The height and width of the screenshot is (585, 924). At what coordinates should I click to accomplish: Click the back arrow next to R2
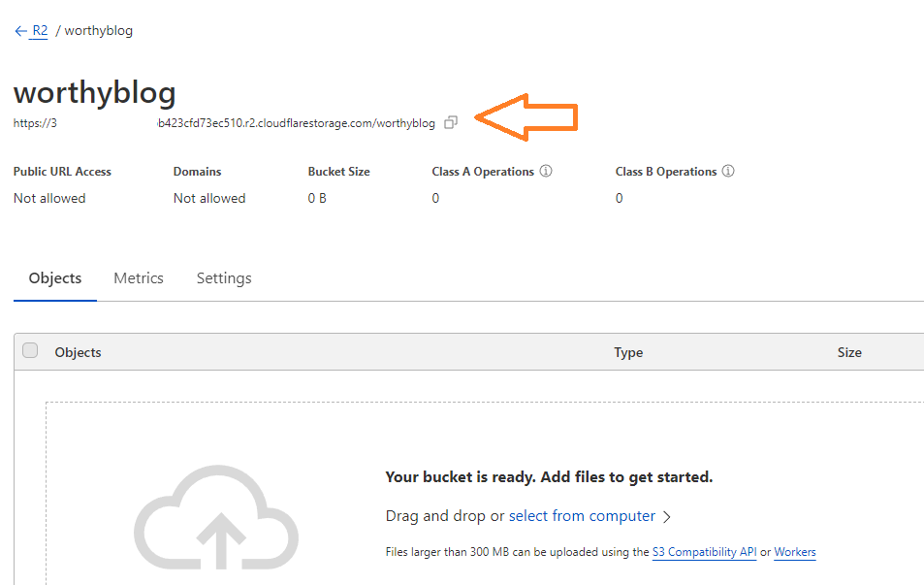click(20, 31)
